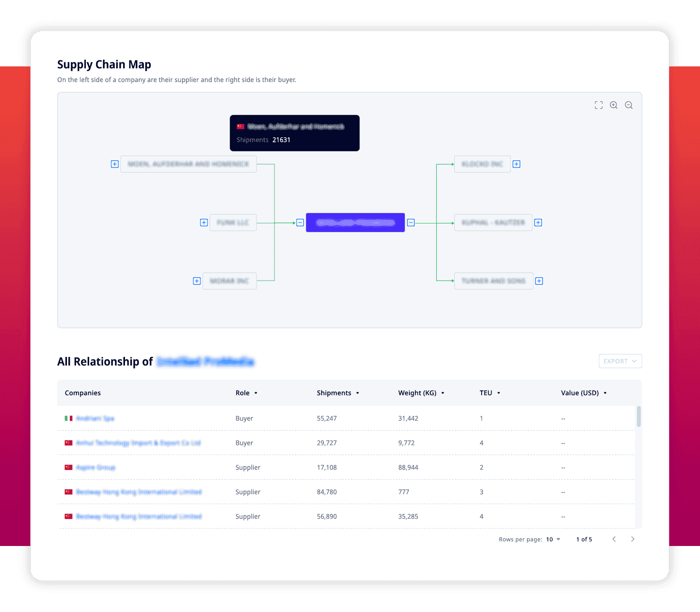Click the TEU value in the 17,108 row
Screen dimensions: 700x612
pos(481,467)
